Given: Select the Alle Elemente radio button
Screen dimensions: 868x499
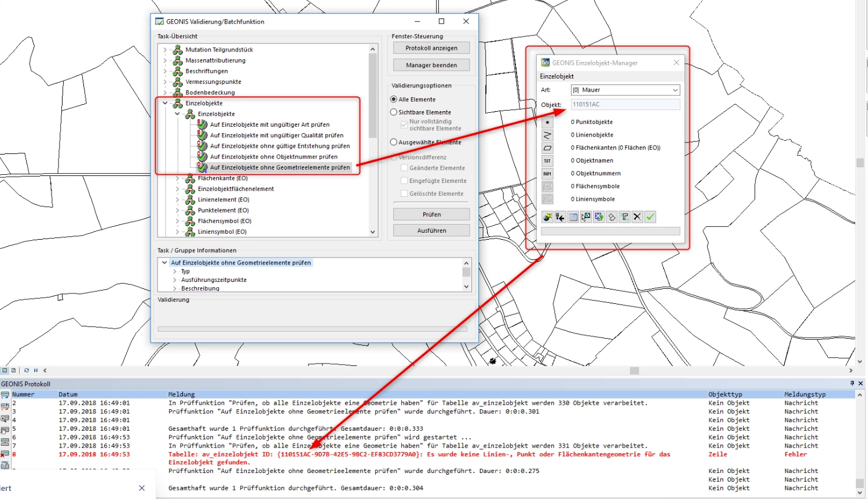Looking at the screenshot, I should 394,100.
